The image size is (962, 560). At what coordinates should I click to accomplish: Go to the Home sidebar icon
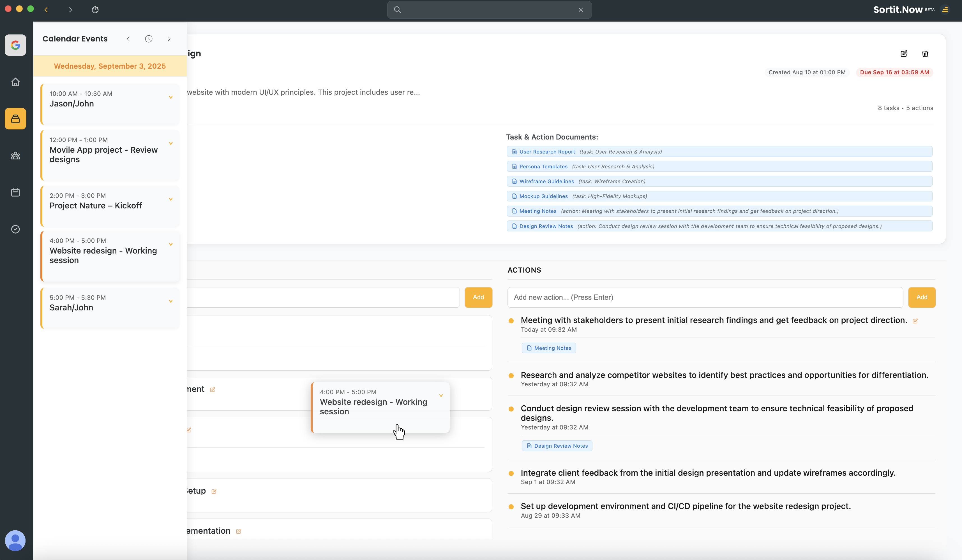point(15,82)
